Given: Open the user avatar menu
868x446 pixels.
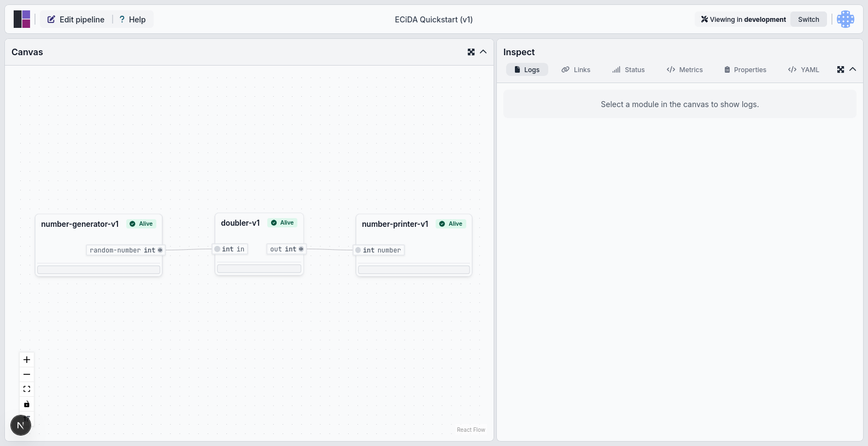Looking at the screenshot, I should tap(845, 19).
